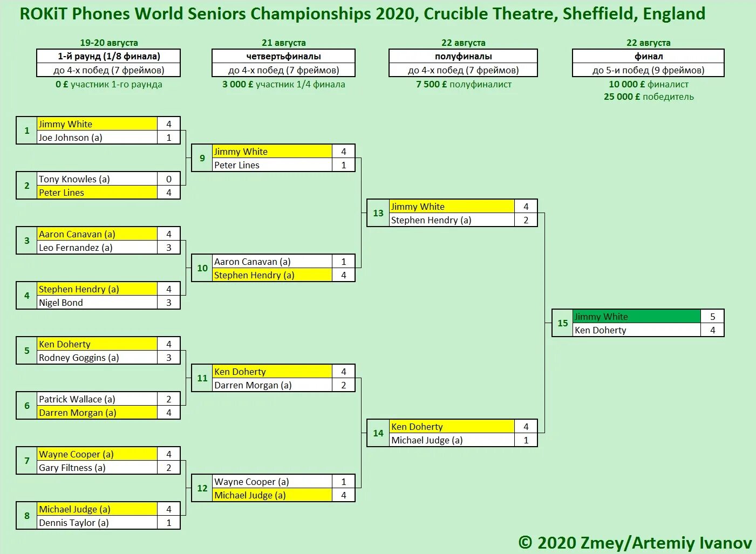756x554 pixels.
Task: Select Peter Lines highlighted in match 2
Action: click(x=97, y=193)
